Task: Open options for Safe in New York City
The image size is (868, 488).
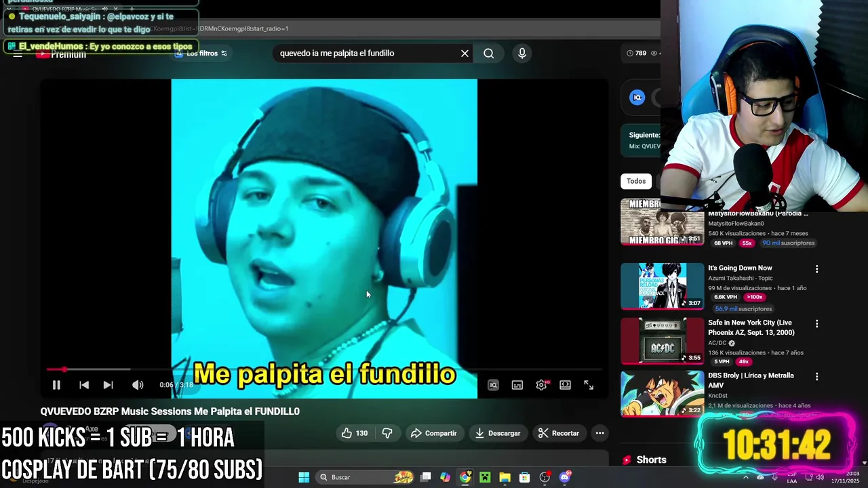Action: (x=816, y=324)
